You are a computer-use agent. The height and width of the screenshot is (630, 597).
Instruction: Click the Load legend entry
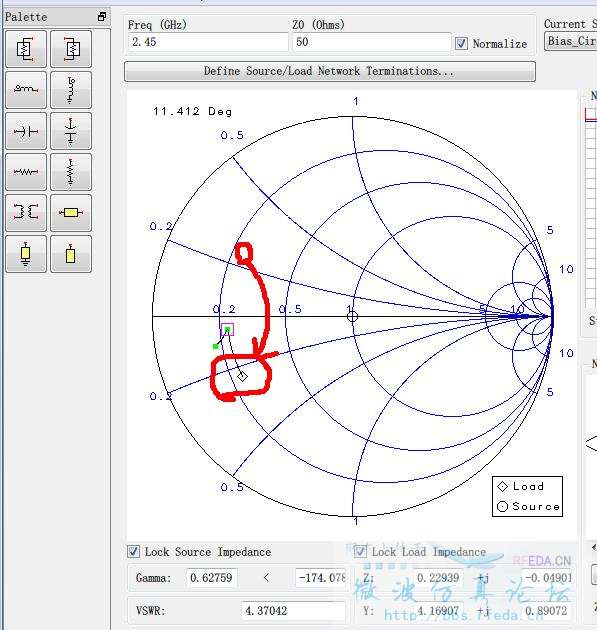pyautogui.click(x=521, y=487)
